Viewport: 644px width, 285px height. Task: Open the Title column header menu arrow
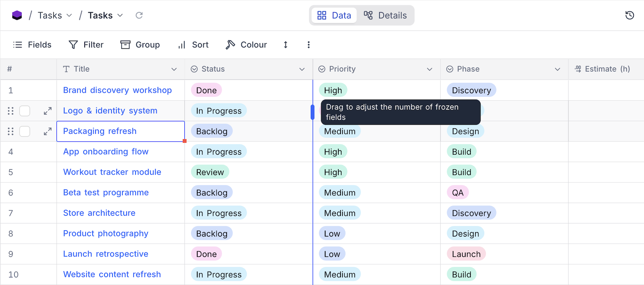tap(174, 69)
